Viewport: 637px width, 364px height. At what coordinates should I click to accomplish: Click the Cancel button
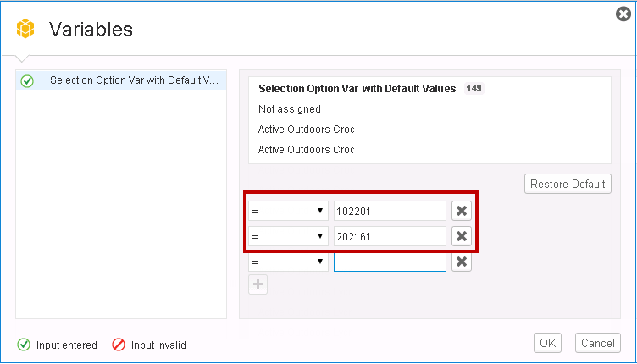597,343
